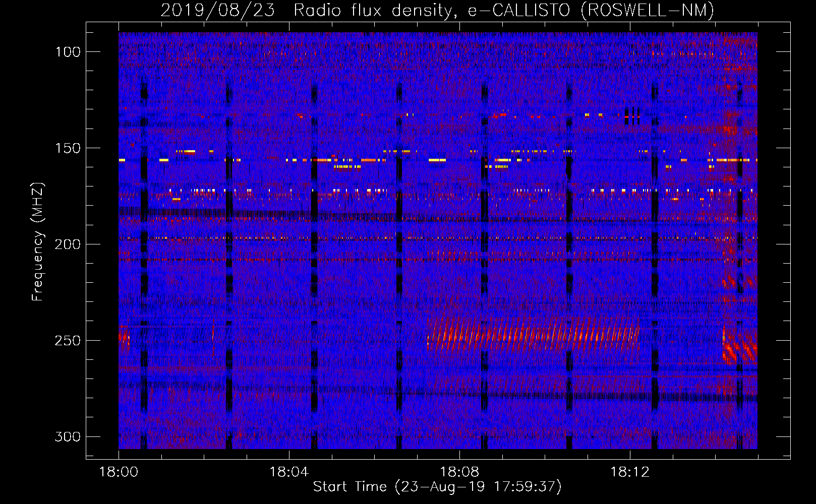Click the x-axis label "Start Time (23-Aug-19 17:59:37)"

click(437, 487)
